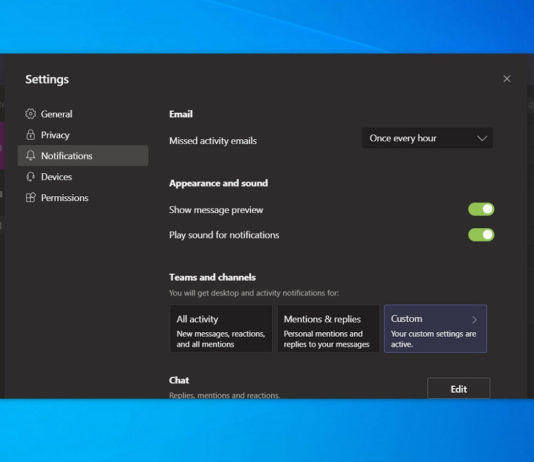Image resolution: width=534 pixels, height=462 pixels.
Task: Click the chevron arrow on Custom card
Action: tap(474, 319)
